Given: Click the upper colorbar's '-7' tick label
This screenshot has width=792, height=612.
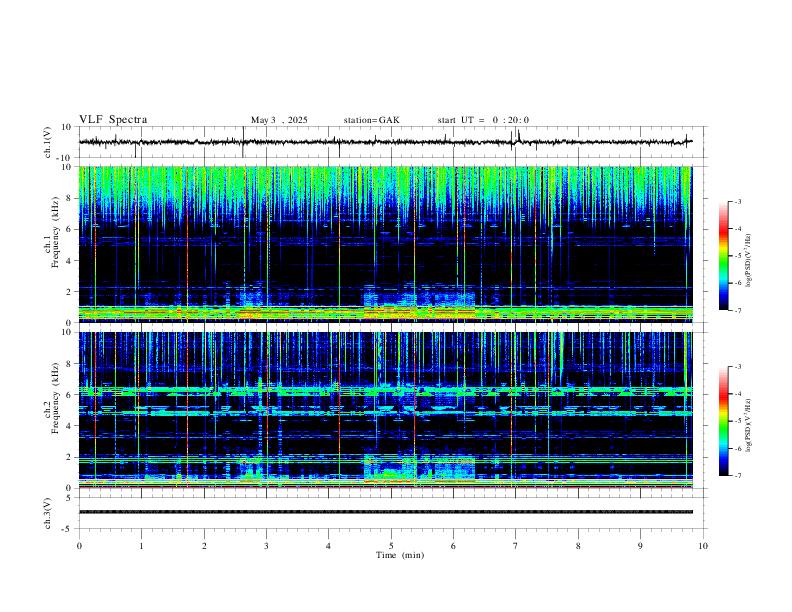Looking at the screenshot, I should click(738, 310).
